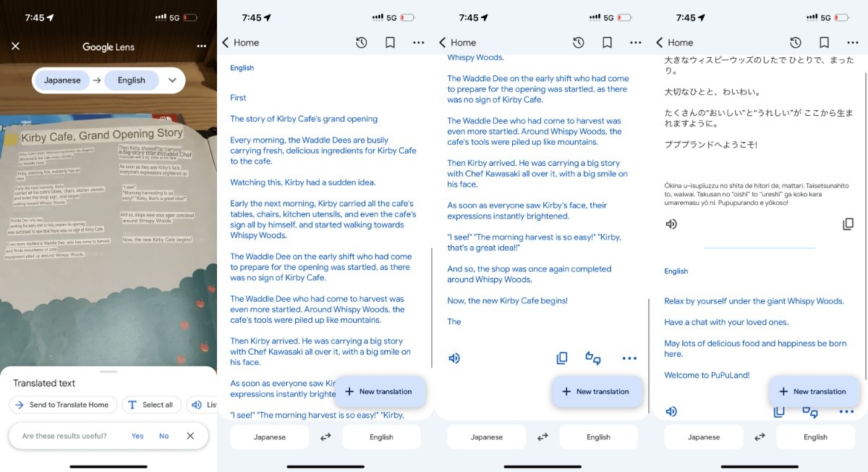This screenshot has width=868, height=472.
Task: Tap the Select all text icon
Action: (132, 405)
